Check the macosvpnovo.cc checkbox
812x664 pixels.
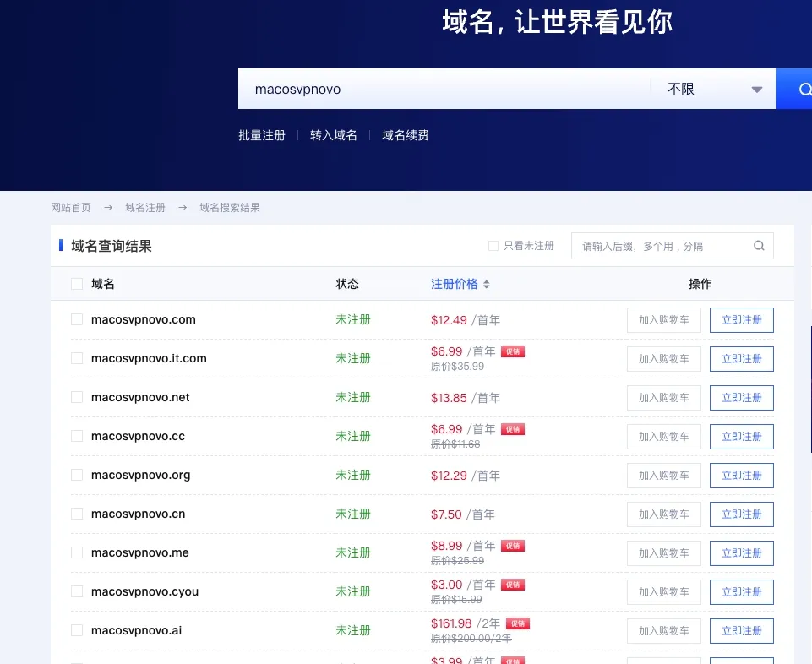coord(77,436)
